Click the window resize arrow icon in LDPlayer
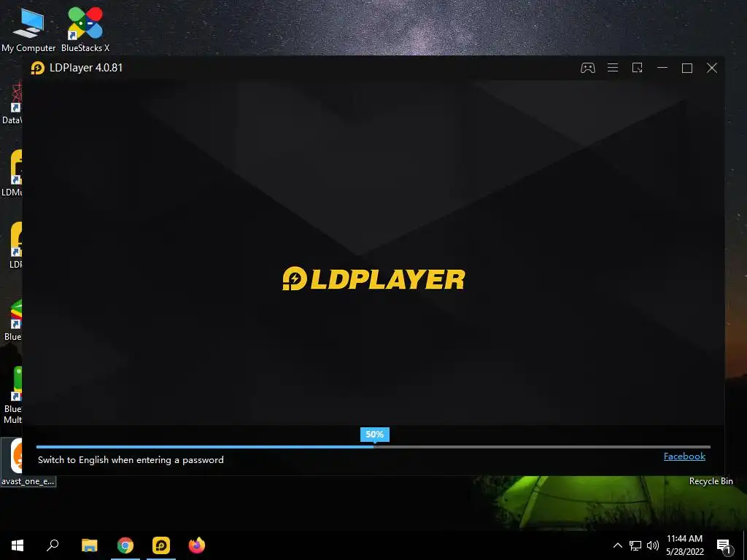 point(637,68)
